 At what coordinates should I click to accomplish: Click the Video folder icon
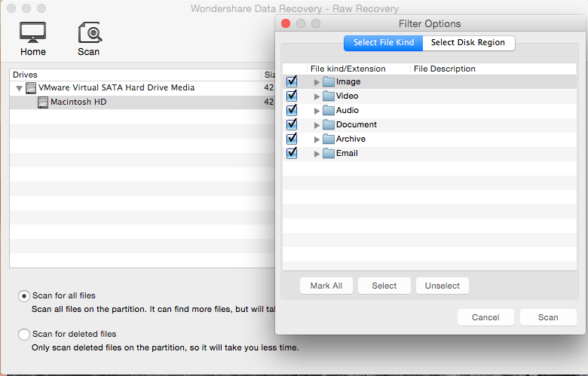pyautogui.click(x=329, y=96)
